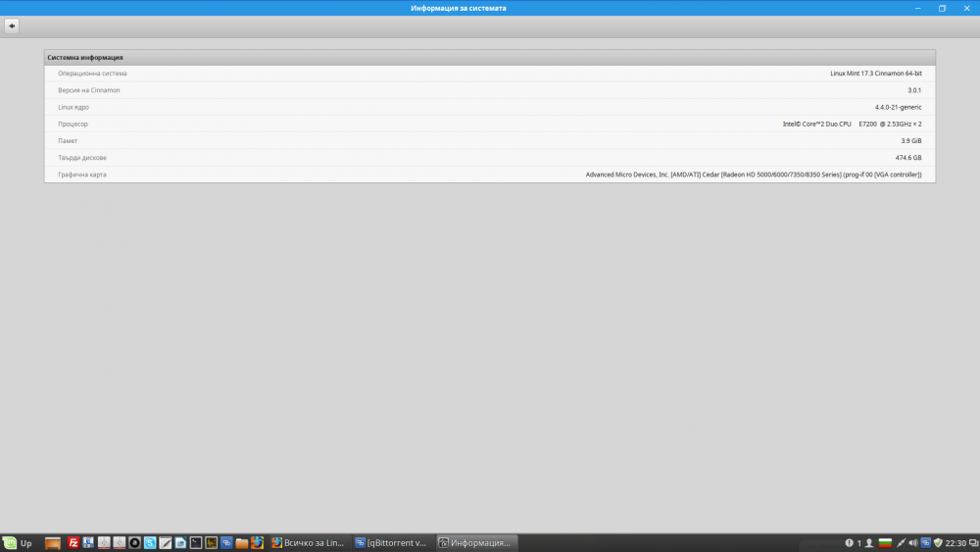Click the window switcher icon beside the clock
This screenshot has height=552, width=980.
click(974, 542)
